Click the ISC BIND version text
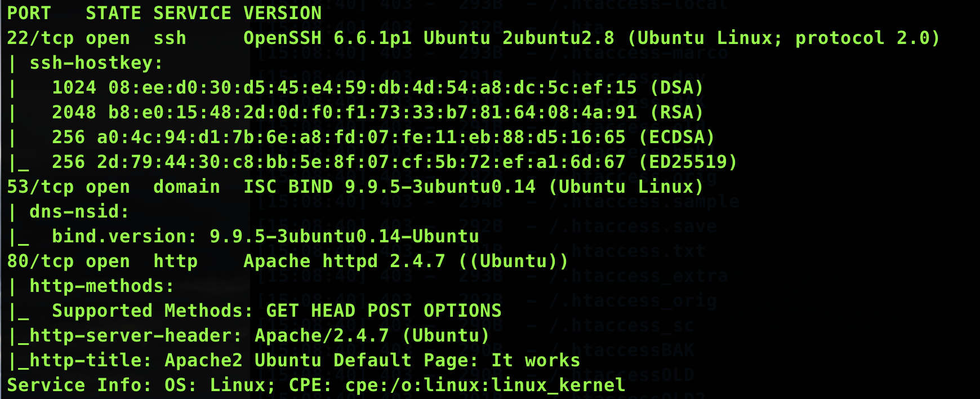 [389, 187]
